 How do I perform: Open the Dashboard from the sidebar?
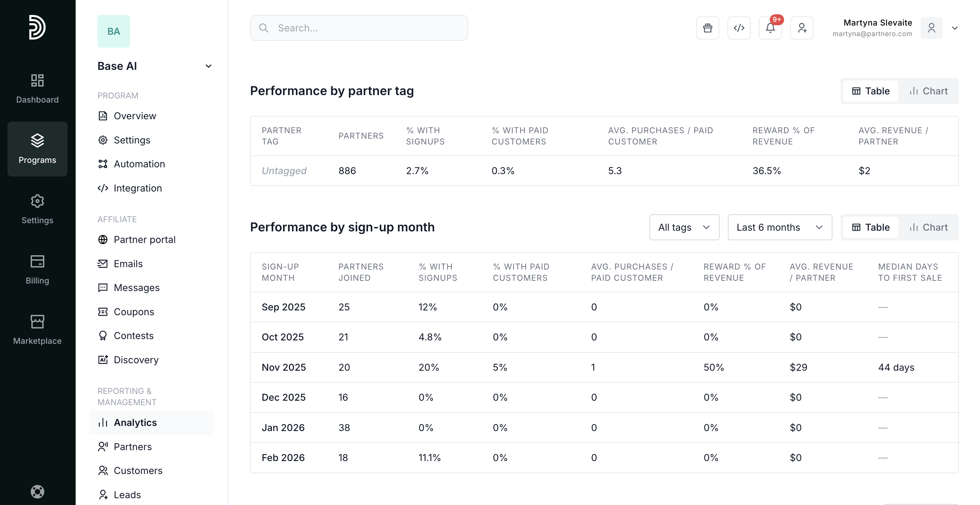[x=37, y=88]
